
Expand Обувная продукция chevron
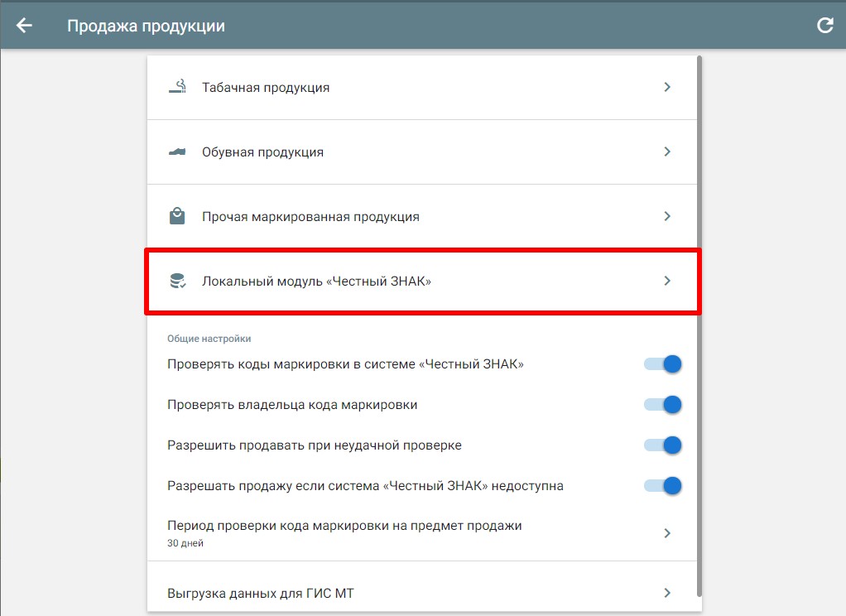tap(667, 152)
